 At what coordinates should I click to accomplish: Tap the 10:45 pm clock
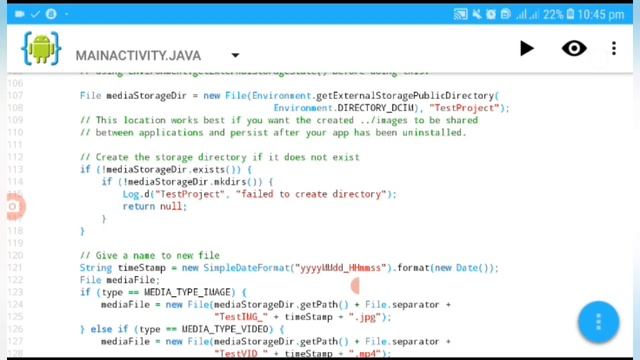(x=601, y=15)
